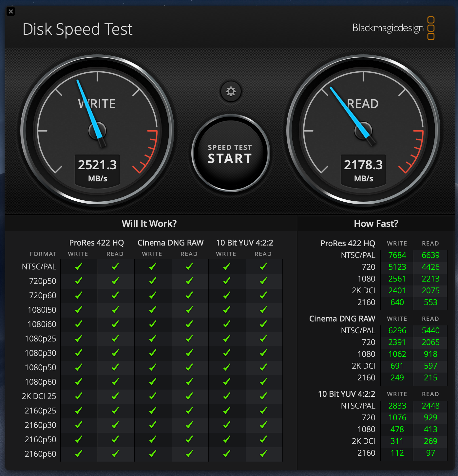This screenshot has width=458, height=476.
Task: Click ProRes 2K DCI write value 2401
Action: [x=397, y=291]
